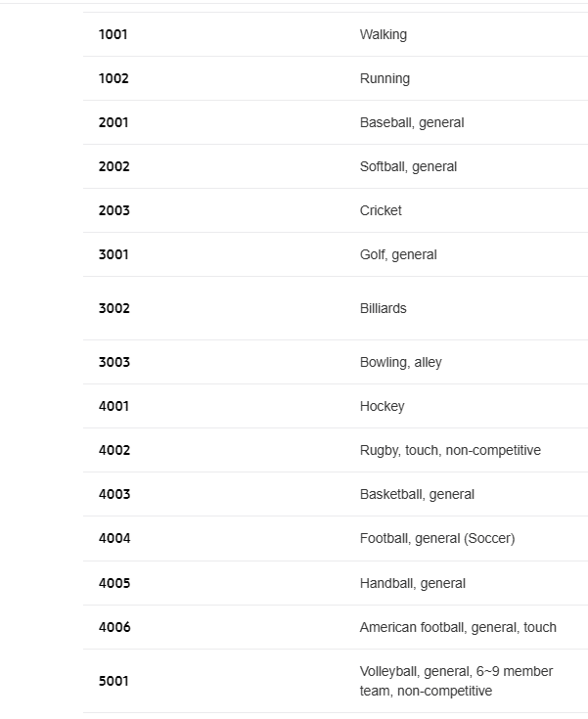Viewport: 588px width, 719px height.
Task: Click code 5001 cell
Action: point(113,681)
